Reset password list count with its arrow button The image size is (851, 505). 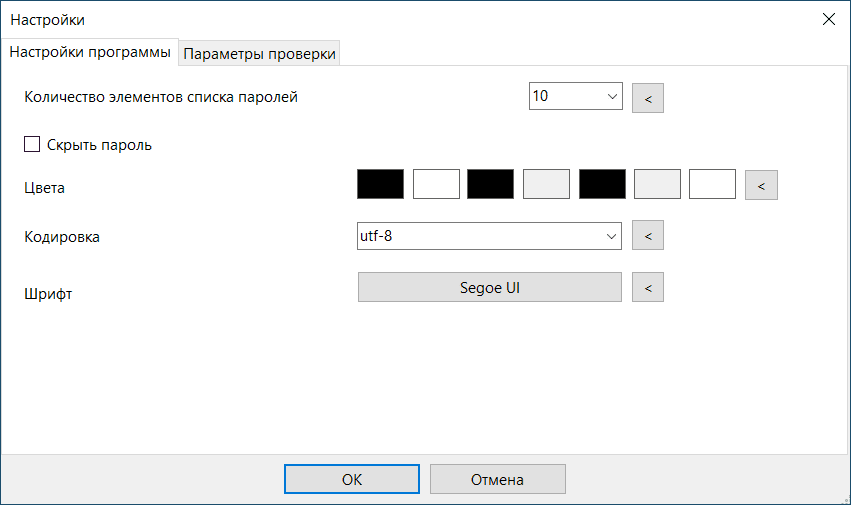coord(647,98)
